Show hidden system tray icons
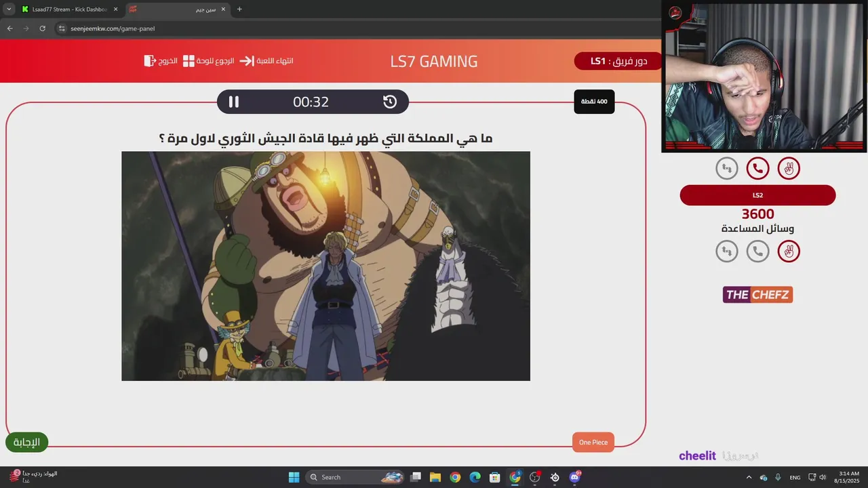The height and width of the screenshot is (488, 868). tap(749, 477)
